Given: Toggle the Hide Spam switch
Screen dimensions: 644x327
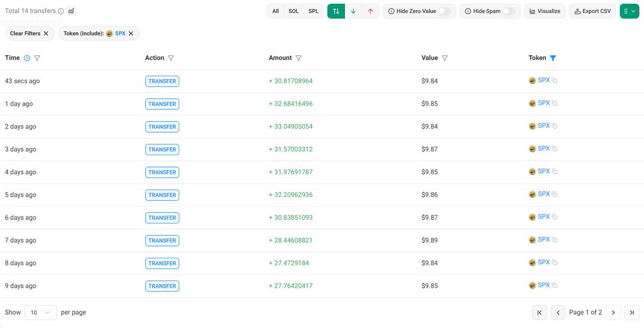Looking at the screenshot, I should coord(509,11).
